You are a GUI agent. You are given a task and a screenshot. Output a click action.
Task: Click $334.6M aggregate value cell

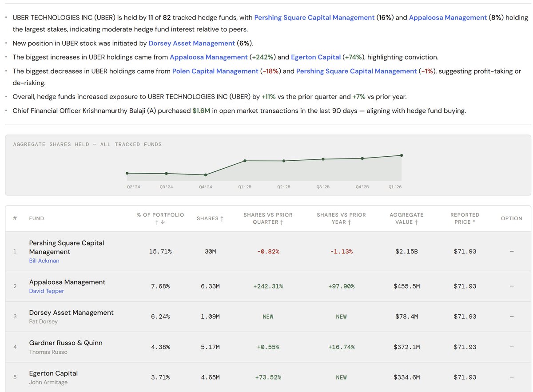406,377
